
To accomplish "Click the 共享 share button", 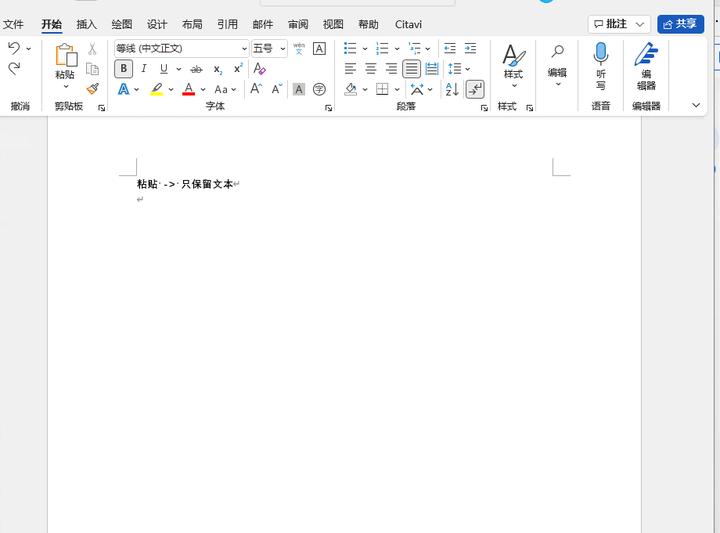I will pyautogui.click(x=680, y=24).
